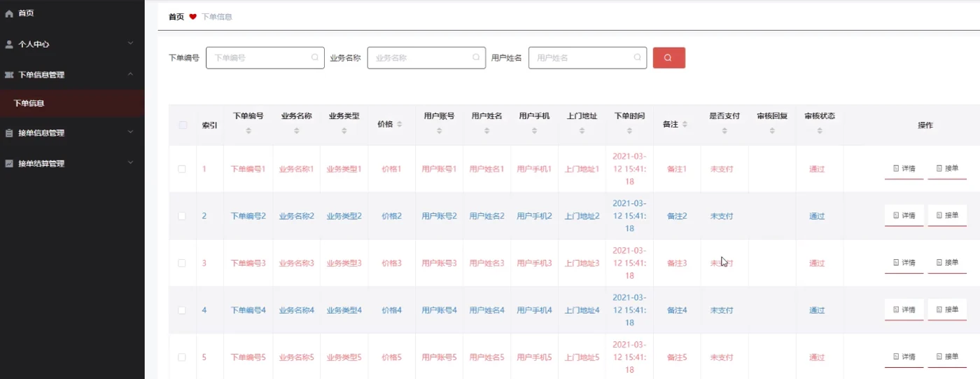980x379 pixels.
Task: Click the red heart breadcrumb icon
Action: pyautogui.click(x=193, y=17)
